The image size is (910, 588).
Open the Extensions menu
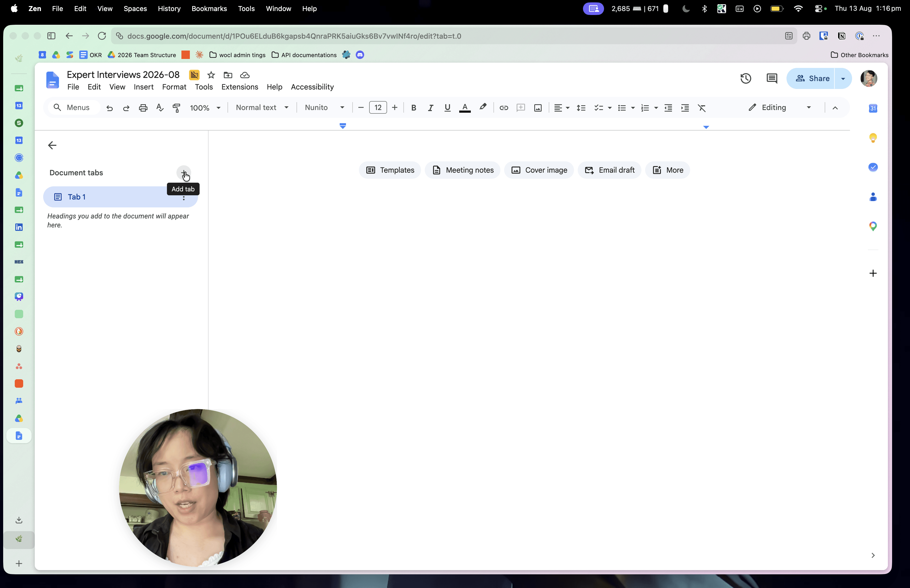pos(239,87)
